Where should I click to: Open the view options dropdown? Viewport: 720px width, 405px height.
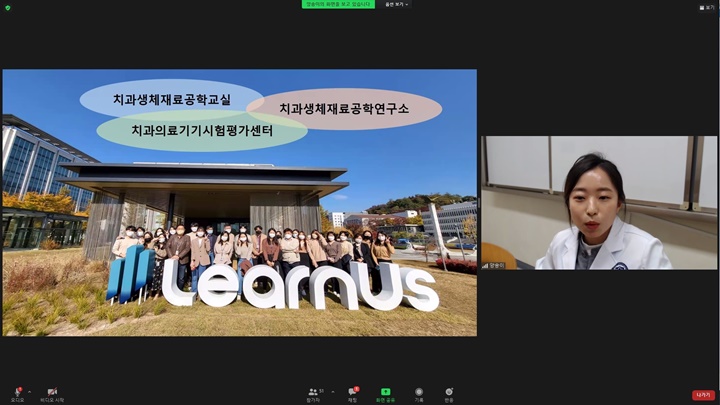click(x=396, y=4)
